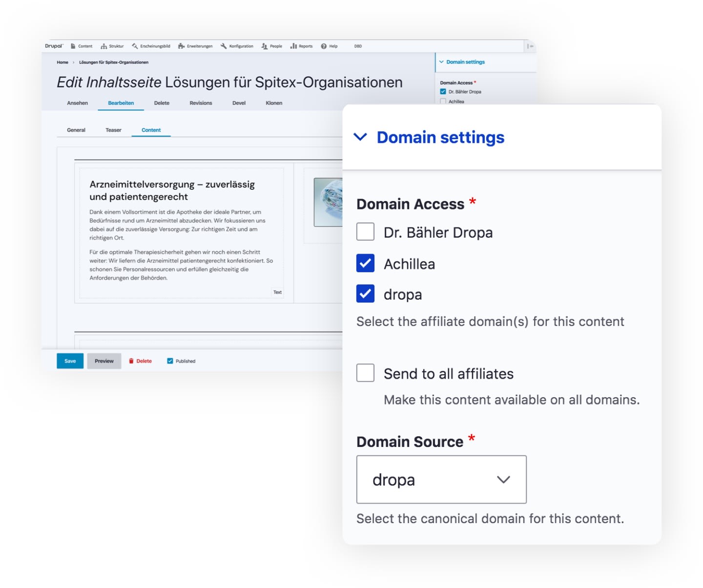Check Achillea in small sidebar panel
Viewport: 703px width, 588px height.
pos(443,101)
